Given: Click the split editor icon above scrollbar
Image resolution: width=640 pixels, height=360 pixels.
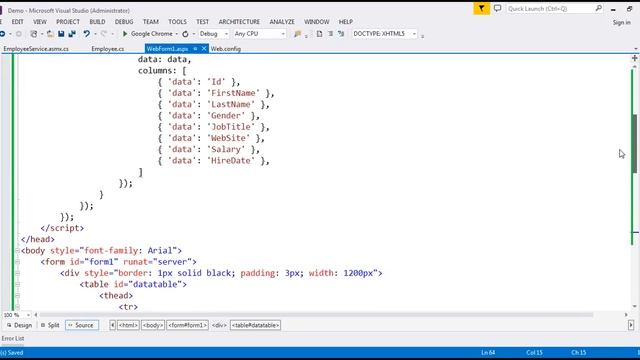Looking at the screenshot, I should (634, 58).
